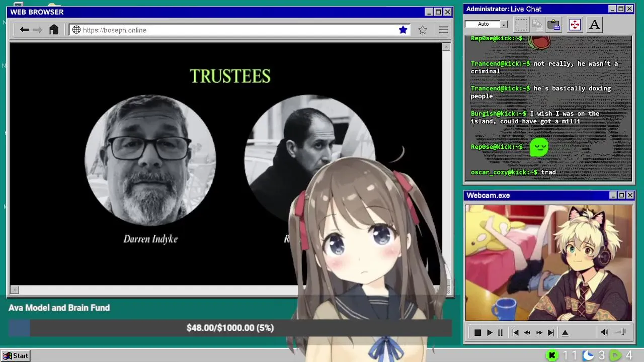Click the globe icon in address bar

coord(76,30)
